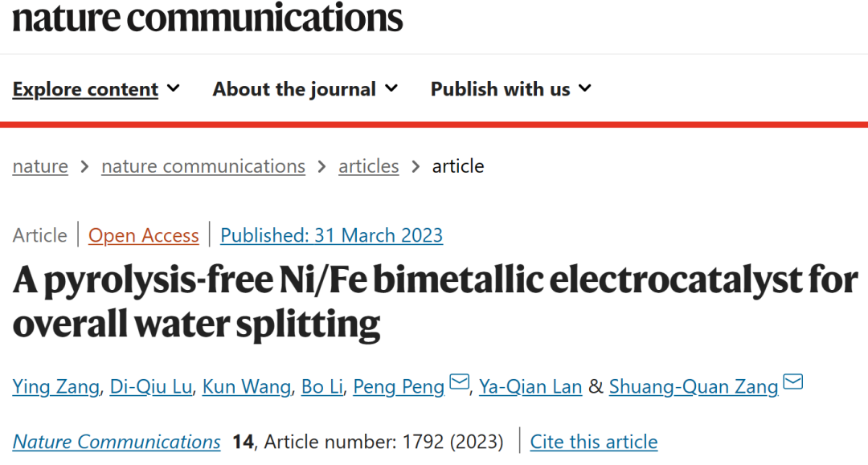Viewport: 868px width, 465px height.
Task: Click the envelope icon beside Peng Peng
Action: 459,381
